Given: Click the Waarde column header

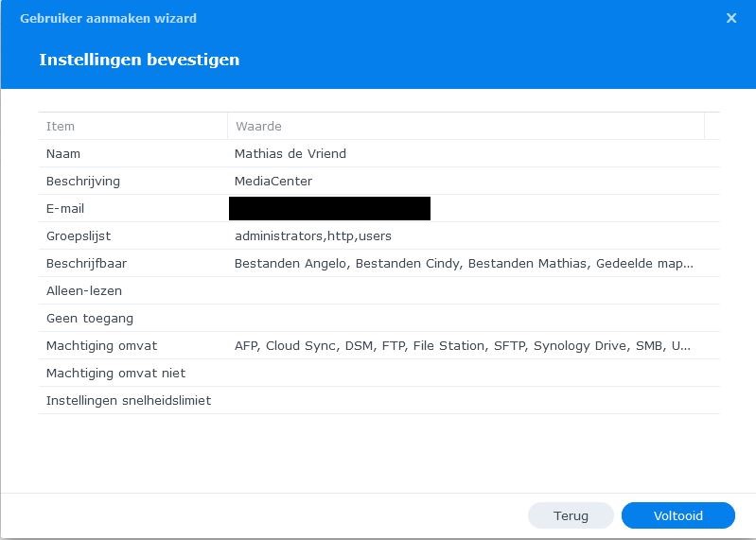Looking at the screenshot, I should [x=258, y=126].
